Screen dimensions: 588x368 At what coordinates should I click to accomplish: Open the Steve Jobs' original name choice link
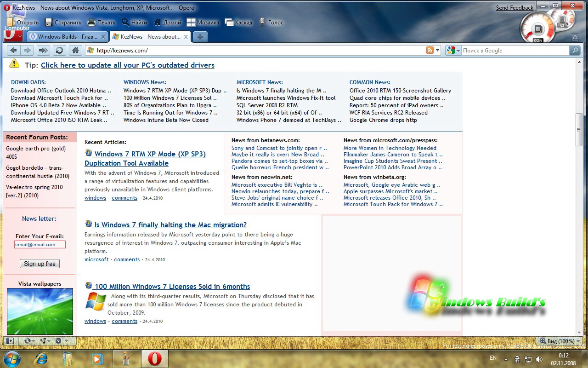pyautogui.click(x=277, y=198)
